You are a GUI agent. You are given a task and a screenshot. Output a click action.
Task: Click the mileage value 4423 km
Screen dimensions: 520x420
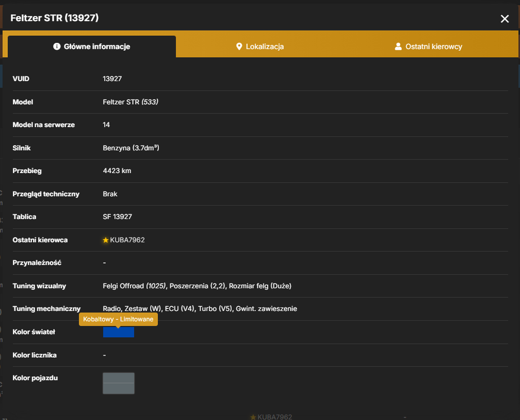pos(117,171)
